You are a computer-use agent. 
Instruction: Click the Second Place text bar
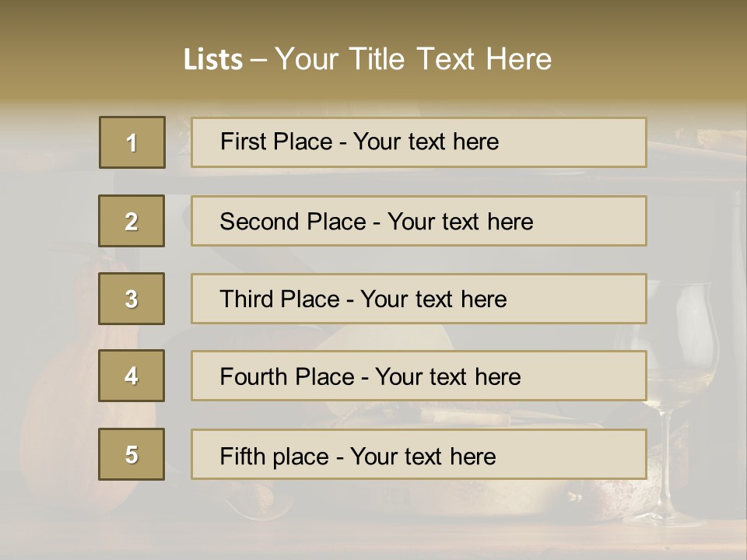(x=419, y=221)
